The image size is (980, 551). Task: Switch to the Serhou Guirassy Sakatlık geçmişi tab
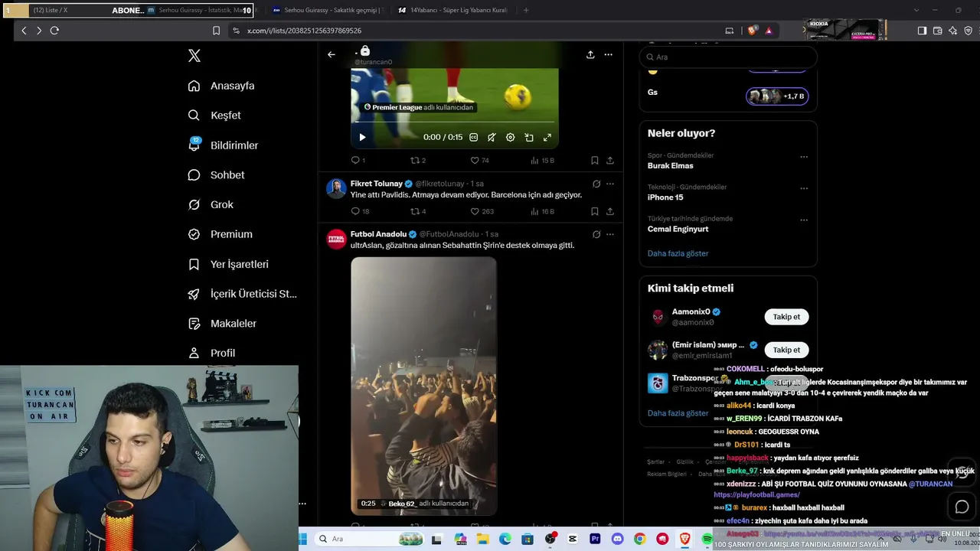327,11
